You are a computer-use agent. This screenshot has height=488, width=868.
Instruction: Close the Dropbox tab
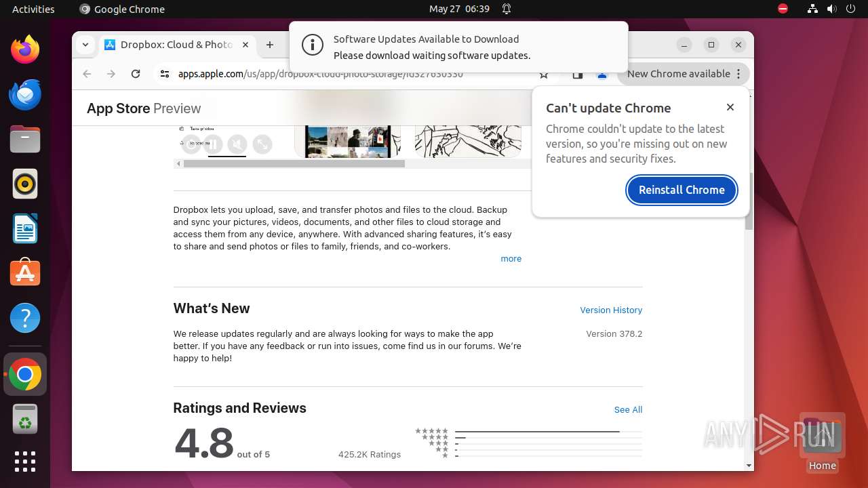point(245,45)
